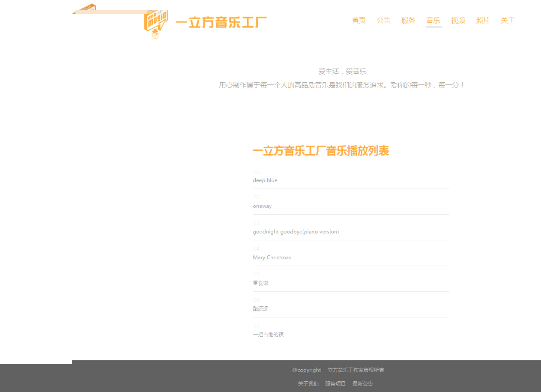The height and width of the screenshot is (392, 541).
Task: Open the 照片 page
Action: point(483,21)
